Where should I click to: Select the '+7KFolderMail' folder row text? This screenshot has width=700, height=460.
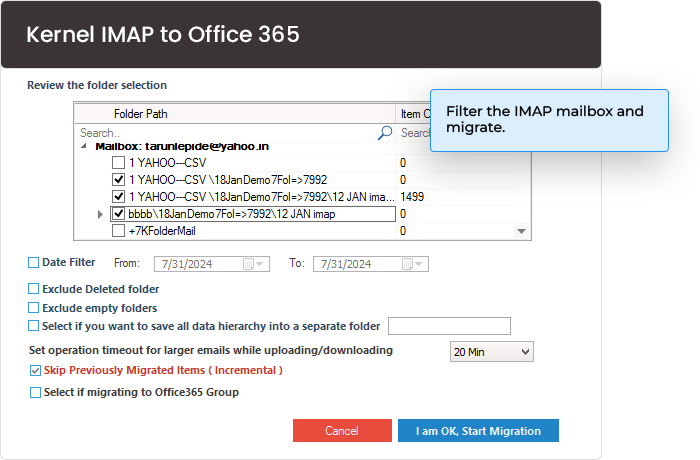pos(162,231)
